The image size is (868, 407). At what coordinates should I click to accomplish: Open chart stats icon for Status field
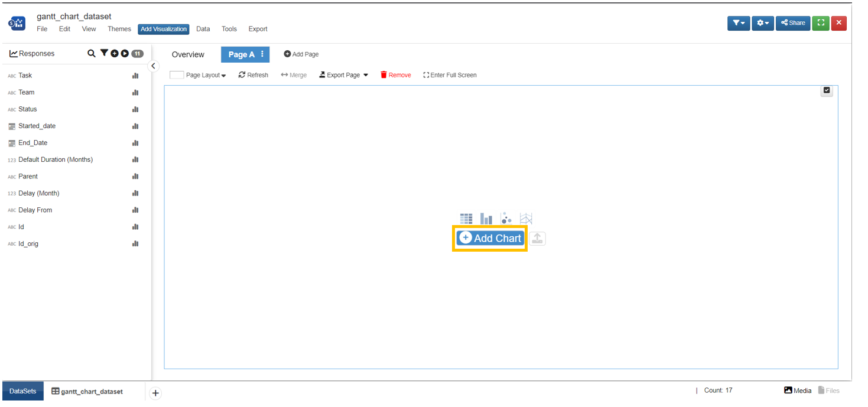point(135,109)
